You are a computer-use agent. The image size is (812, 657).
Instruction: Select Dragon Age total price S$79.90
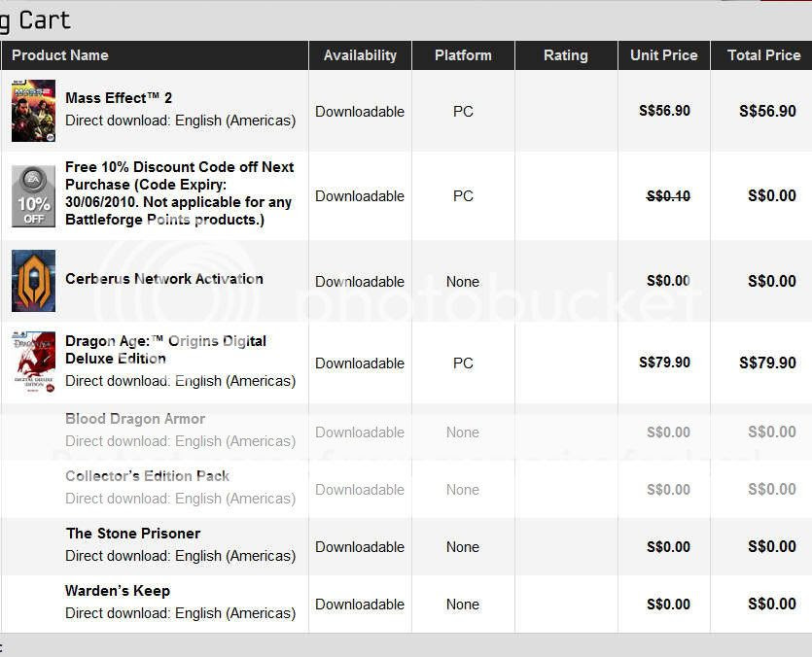(767, 363)
